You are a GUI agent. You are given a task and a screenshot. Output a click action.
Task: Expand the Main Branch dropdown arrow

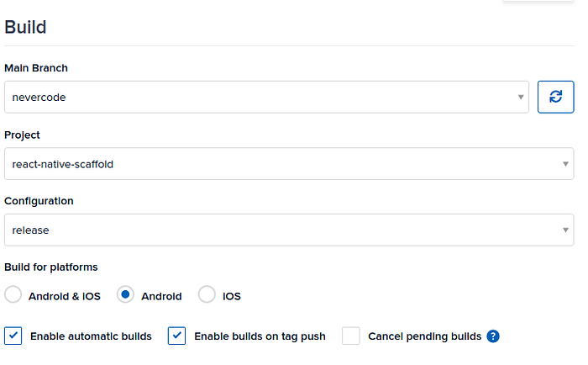521,98
